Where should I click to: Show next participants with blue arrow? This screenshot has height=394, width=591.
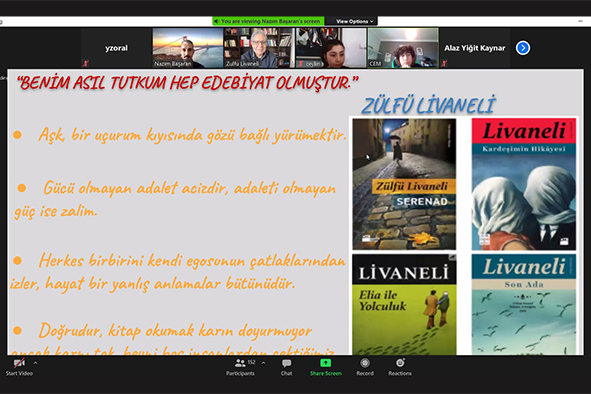(x=523, y=48)
